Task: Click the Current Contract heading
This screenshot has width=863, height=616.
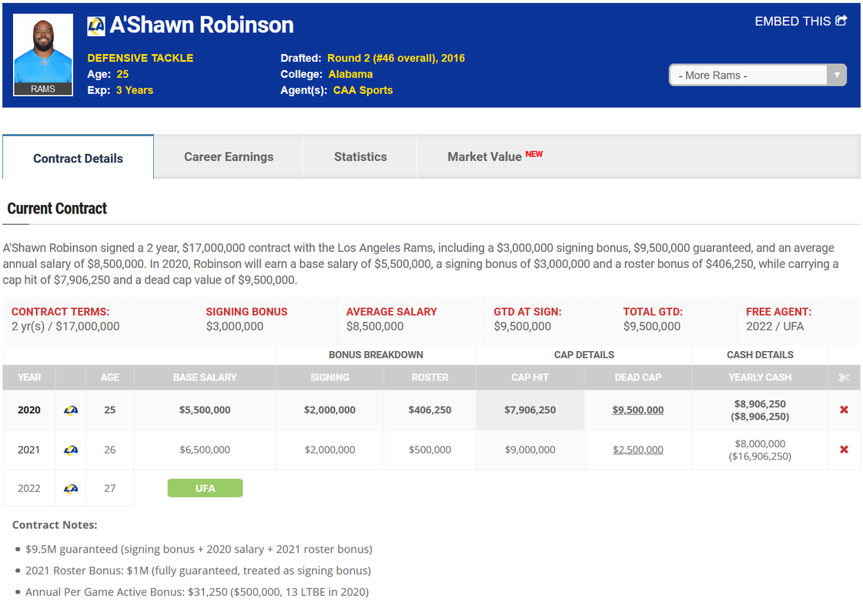Action: click(x=57, y=209)
